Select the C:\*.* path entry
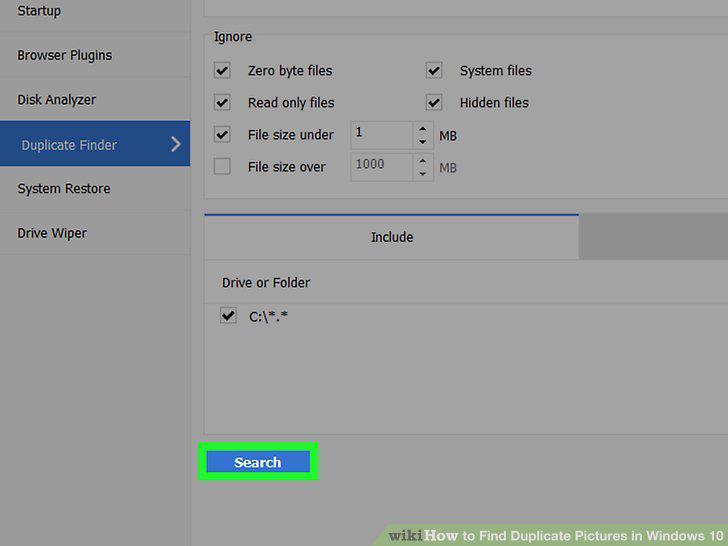Image resolution: width=728 pixels, height=546 pixels. 268,317
